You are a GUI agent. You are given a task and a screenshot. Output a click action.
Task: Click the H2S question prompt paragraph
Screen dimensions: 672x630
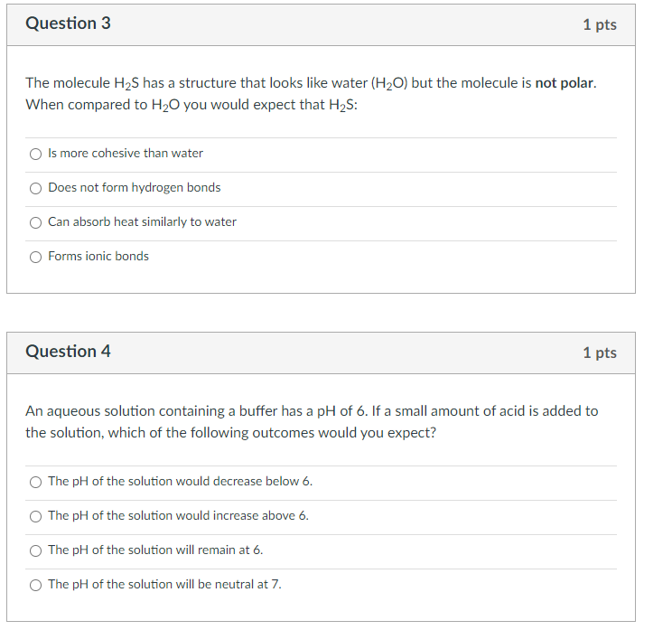coord(311,94)
